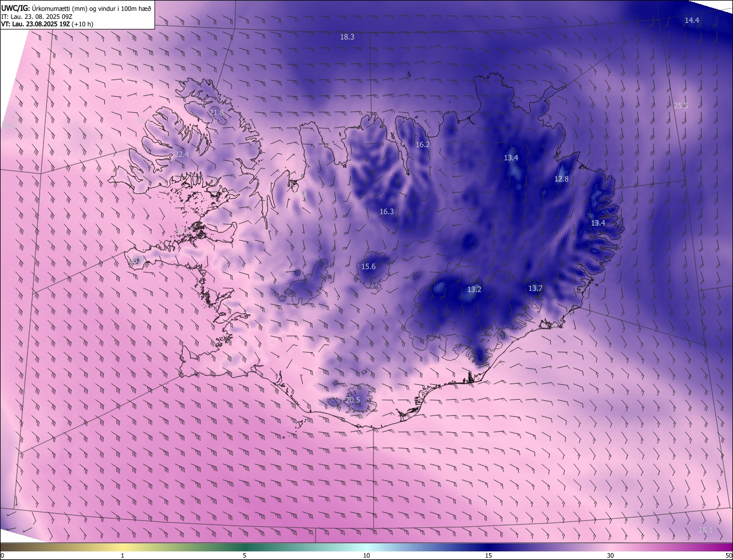The image size is (733, 560).
Task: Pick the 21.8 map value
Action: pyautogui.click(x=216, y=112)
